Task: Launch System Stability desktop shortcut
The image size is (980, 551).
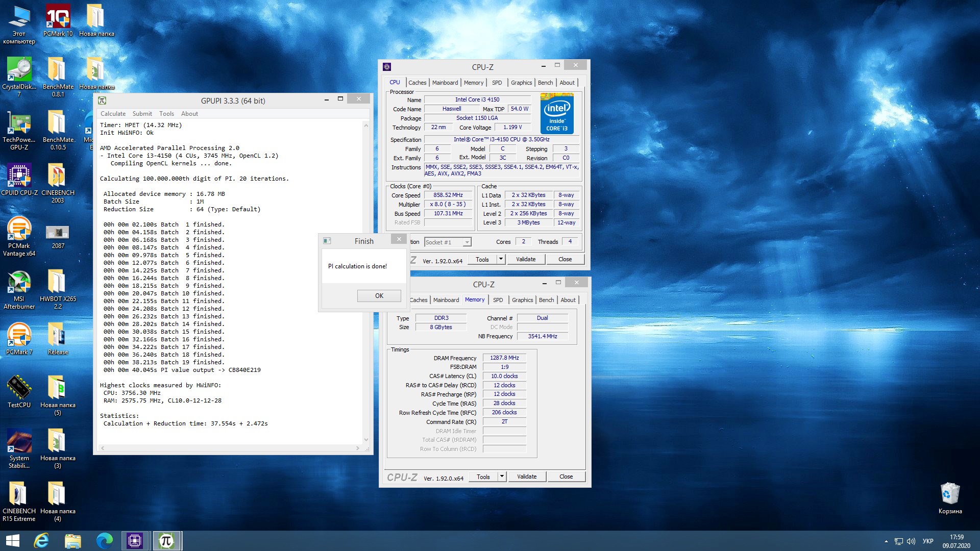Action: 19,448
